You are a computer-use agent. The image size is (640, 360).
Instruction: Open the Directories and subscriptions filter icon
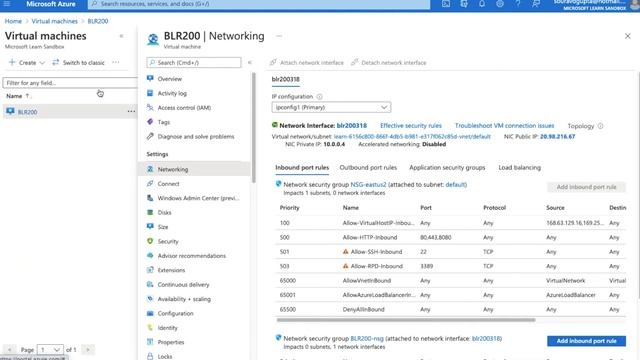(x=464, y=4)
